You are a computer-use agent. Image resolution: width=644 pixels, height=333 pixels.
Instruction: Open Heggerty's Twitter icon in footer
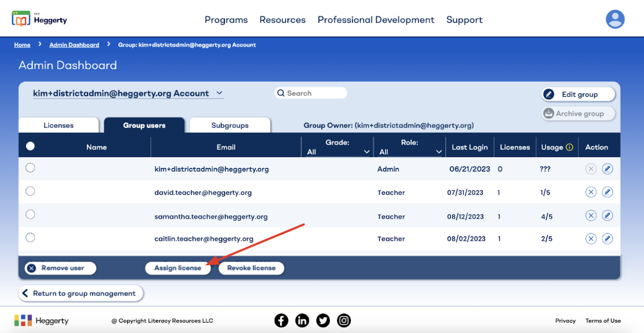(x=323, y=320)
